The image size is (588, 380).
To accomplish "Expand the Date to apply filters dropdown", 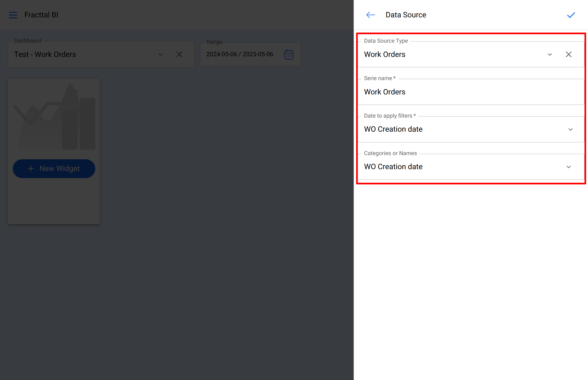I will pyautogui.click(x=570, y=129).
